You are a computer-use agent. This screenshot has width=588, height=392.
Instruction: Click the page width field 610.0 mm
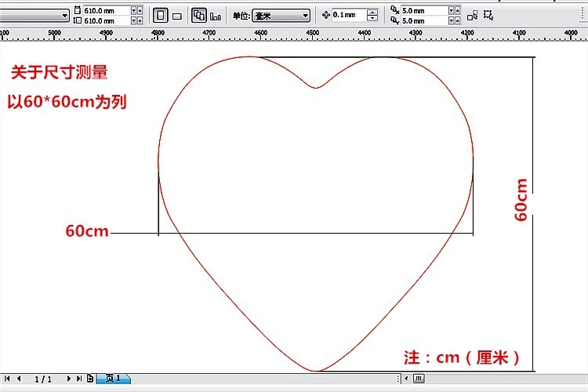(x=107, y=10)
